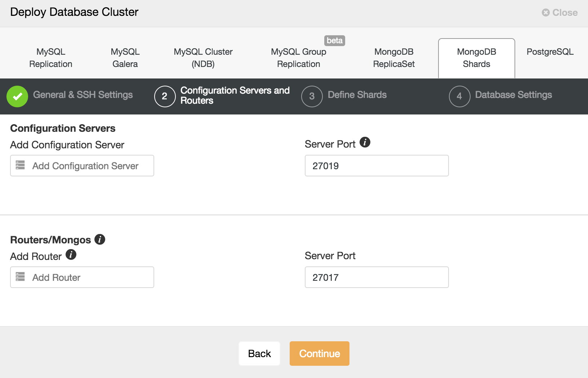
Task: Open Configuration Servers and Routers step
Action: pos(235,95)
